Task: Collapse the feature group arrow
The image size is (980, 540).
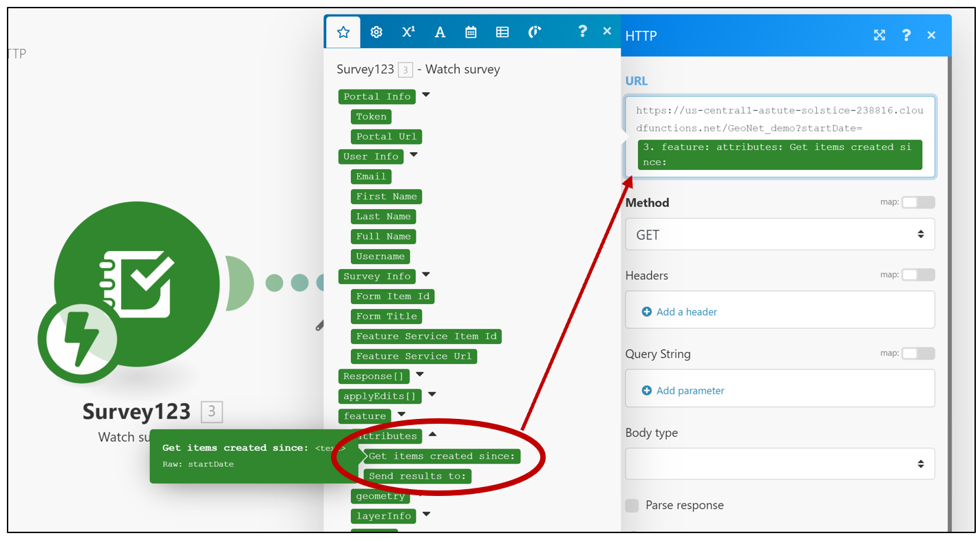Action: [x=401, y=414]
